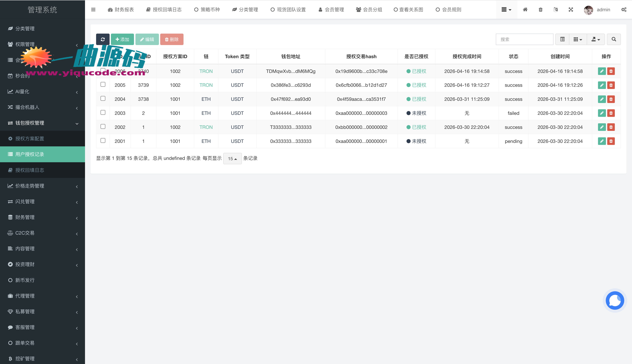Viewport: 632px width, 364px height.
Task: Click the 搜索 input field
Action: coord(524,39)
